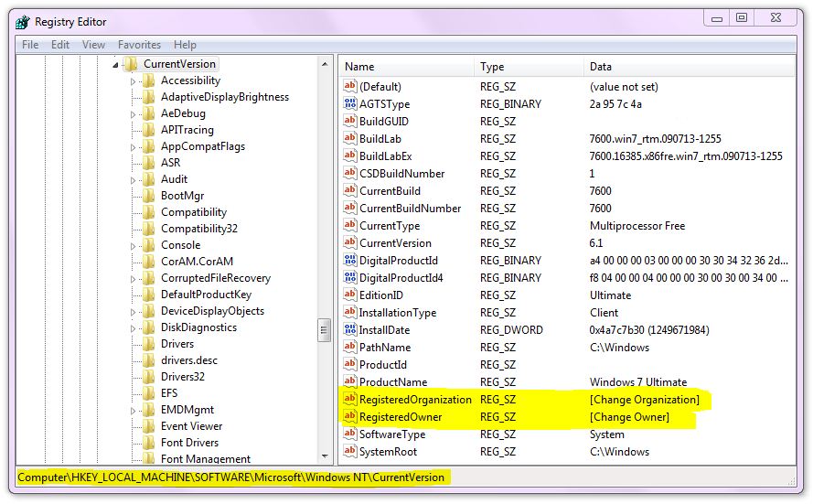Click the DWORD icon of InstallDate
This screenshot has height=504, width=813.
click(x=350, y=328)
